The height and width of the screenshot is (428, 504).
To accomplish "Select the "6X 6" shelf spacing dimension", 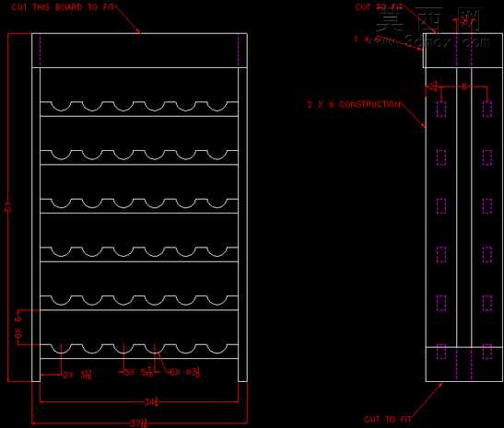I will pyautogui.click(x=18, y=328).
